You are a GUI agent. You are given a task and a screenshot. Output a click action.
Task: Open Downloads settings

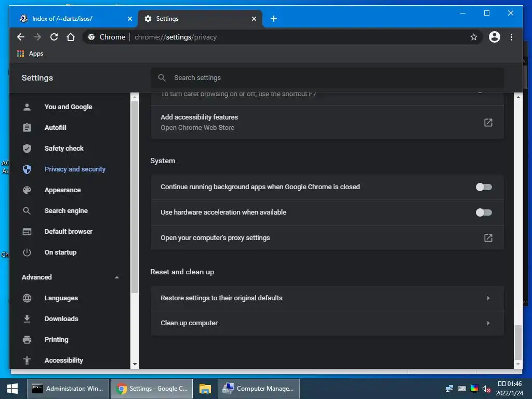click(61, 319)
